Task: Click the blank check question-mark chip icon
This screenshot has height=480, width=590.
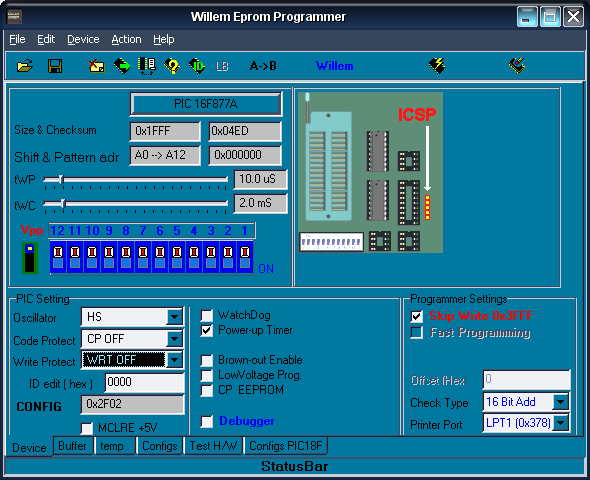Action: [x=172, y=66]
